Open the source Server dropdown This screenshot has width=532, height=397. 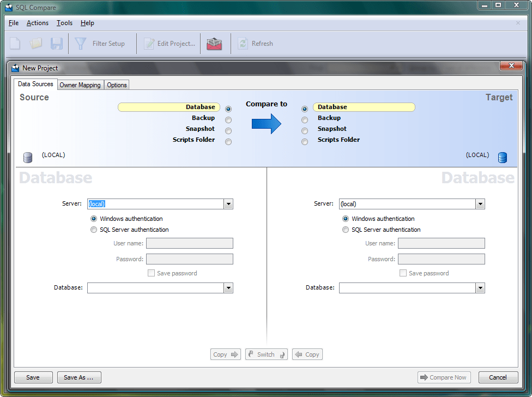click(x=228, y=203)
